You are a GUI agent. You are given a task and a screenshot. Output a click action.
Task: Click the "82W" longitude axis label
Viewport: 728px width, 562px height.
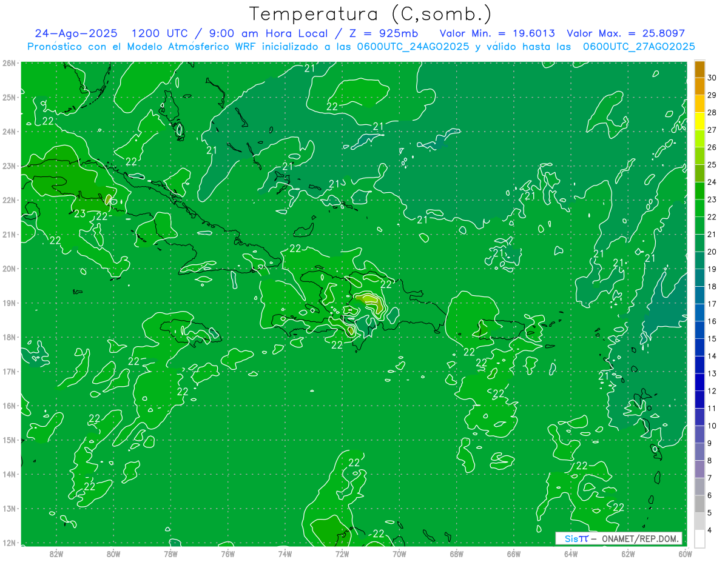[x=56, y=554]
